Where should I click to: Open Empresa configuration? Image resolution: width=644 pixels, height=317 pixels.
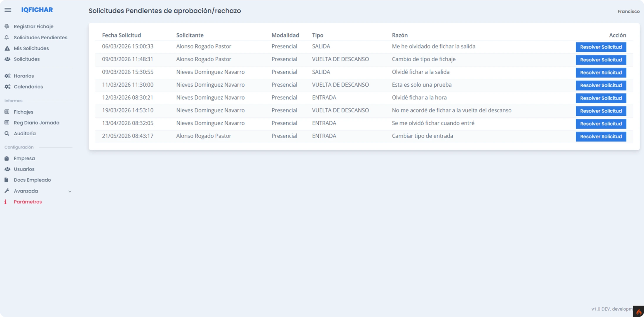pyautogui.click(x=24, y=158)
